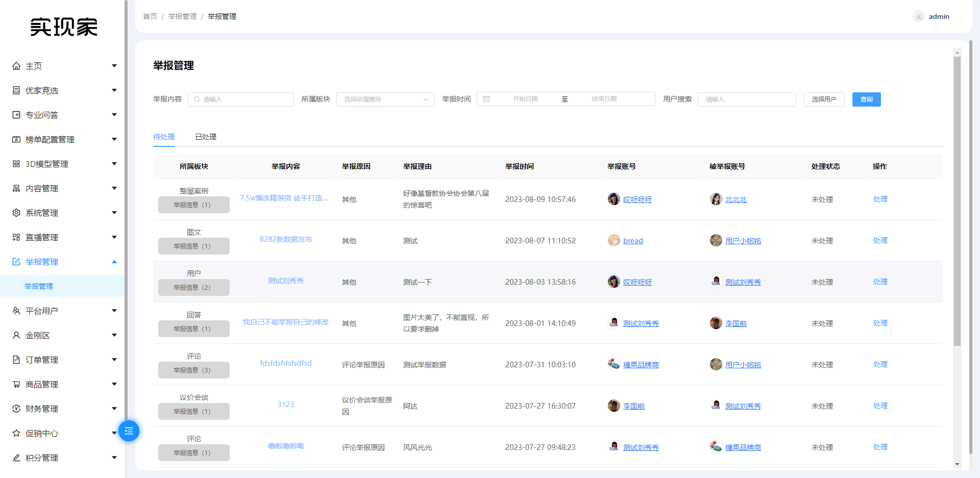Click the 3123 report content link
This screenshot has width=980, height=478.
click(286, 405)
